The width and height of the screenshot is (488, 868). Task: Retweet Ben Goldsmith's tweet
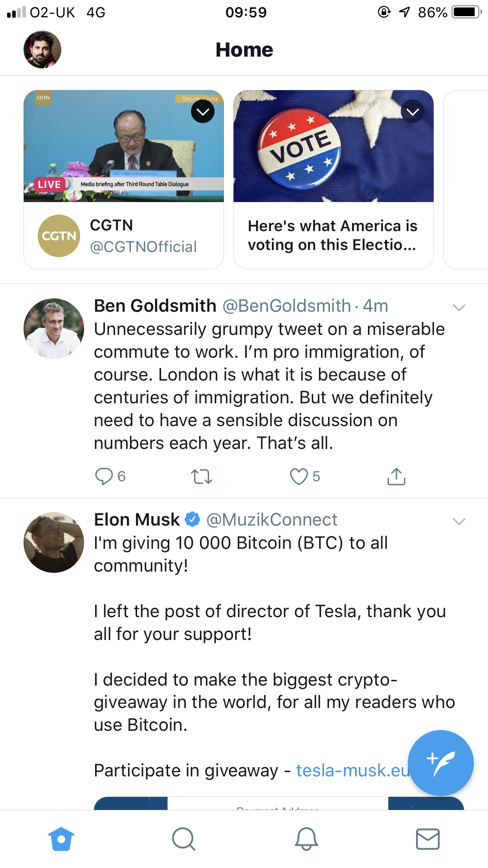(202, 476)
